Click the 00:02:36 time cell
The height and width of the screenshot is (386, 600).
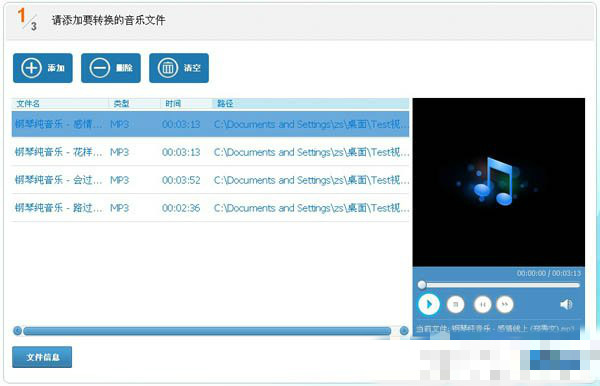tap(181, 208)
